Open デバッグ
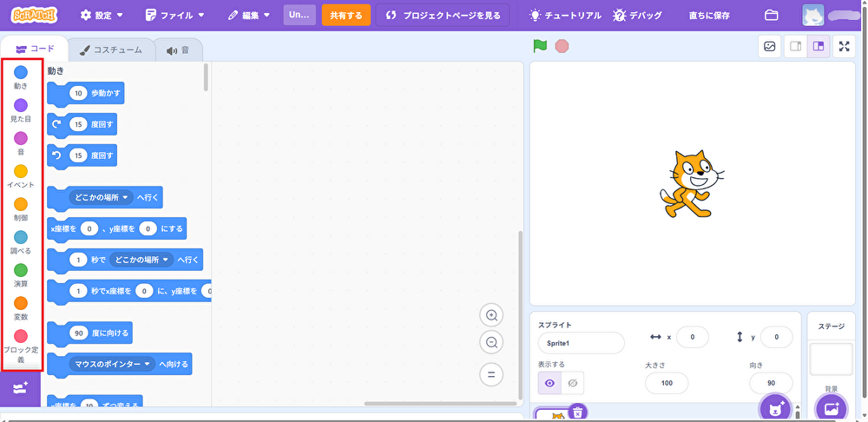The image size is (868, 422). coord(637,16)
